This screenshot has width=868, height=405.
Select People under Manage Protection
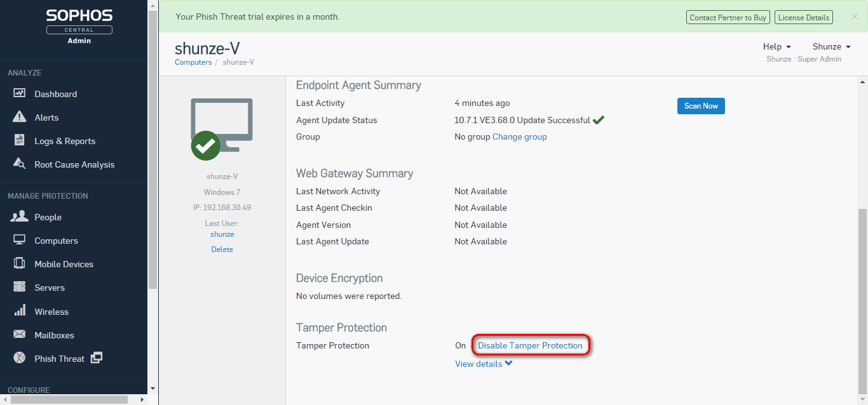click(x=48, y=217)
